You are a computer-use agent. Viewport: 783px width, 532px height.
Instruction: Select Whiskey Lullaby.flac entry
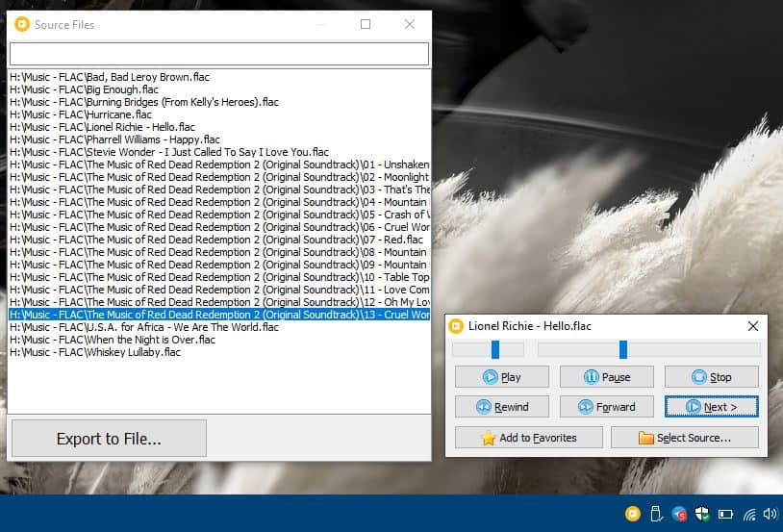(219, 352)
